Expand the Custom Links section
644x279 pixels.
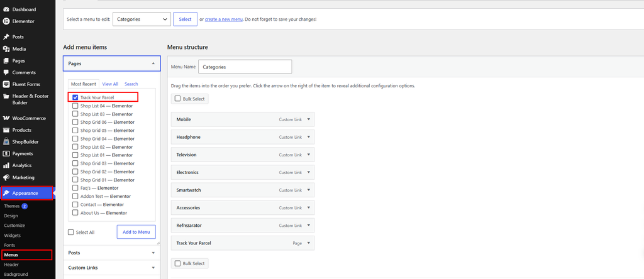click(x=112, y=268)
